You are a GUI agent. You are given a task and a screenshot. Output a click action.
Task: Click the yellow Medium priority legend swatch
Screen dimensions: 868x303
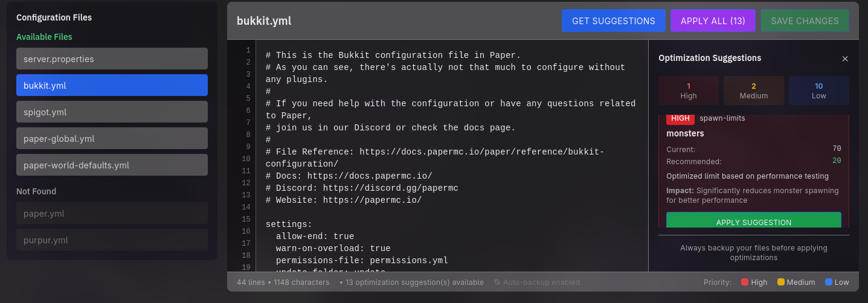780,282
